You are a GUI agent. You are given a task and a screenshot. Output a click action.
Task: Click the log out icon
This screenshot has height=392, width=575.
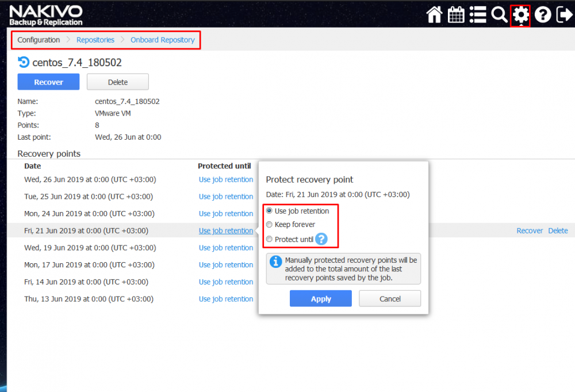565,15
